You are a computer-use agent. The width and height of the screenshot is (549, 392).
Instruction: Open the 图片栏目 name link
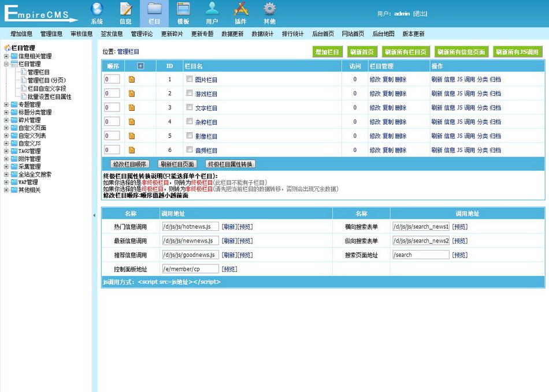pos(206,80)
